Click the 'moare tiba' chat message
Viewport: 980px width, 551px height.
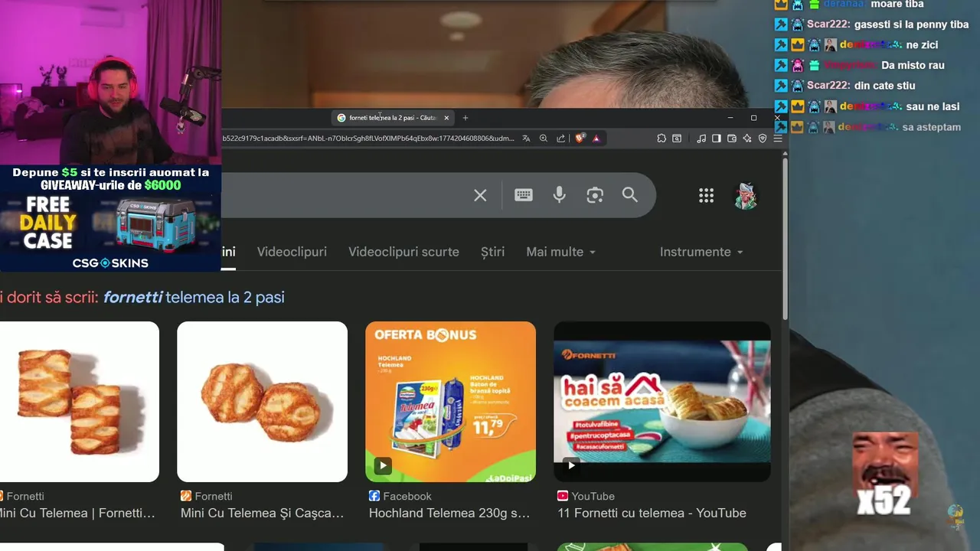(x=897, y=5)
